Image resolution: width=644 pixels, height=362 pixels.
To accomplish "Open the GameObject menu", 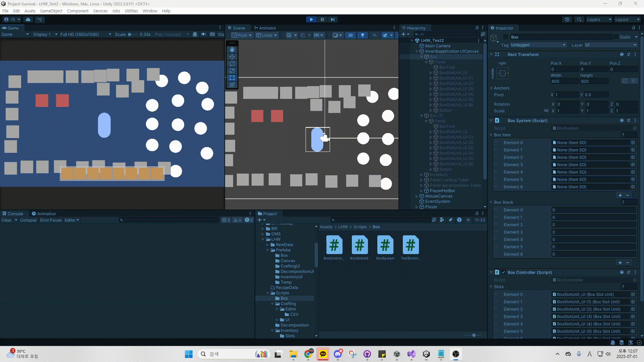I will [51, 11].
